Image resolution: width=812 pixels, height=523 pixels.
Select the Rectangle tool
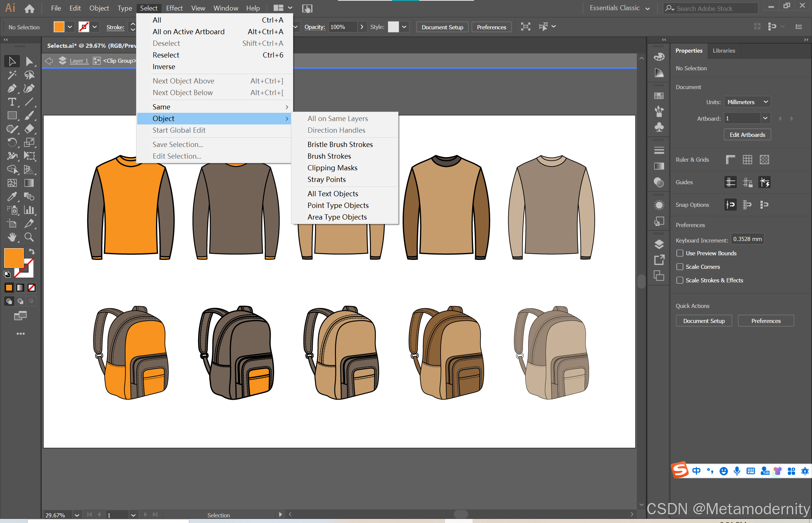pyautogui.click(x=12, y=115)
